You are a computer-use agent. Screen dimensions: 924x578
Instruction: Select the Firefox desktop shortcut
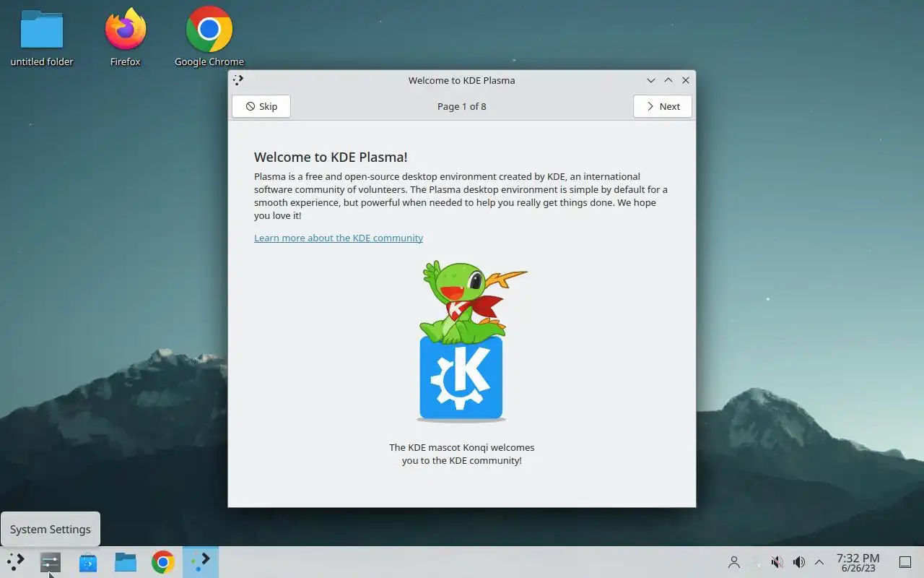(x=126, y=38)
